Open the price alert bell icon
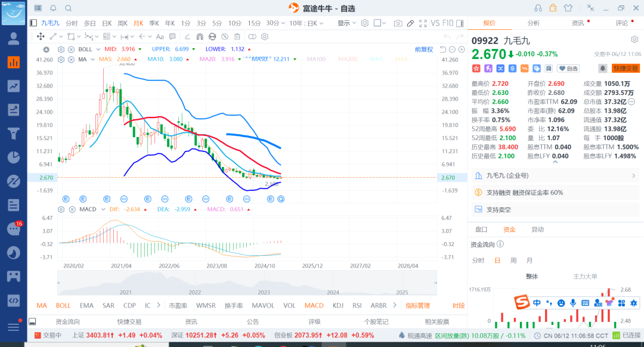The width and height of the screenshot is (644, 347). (602, 69)
